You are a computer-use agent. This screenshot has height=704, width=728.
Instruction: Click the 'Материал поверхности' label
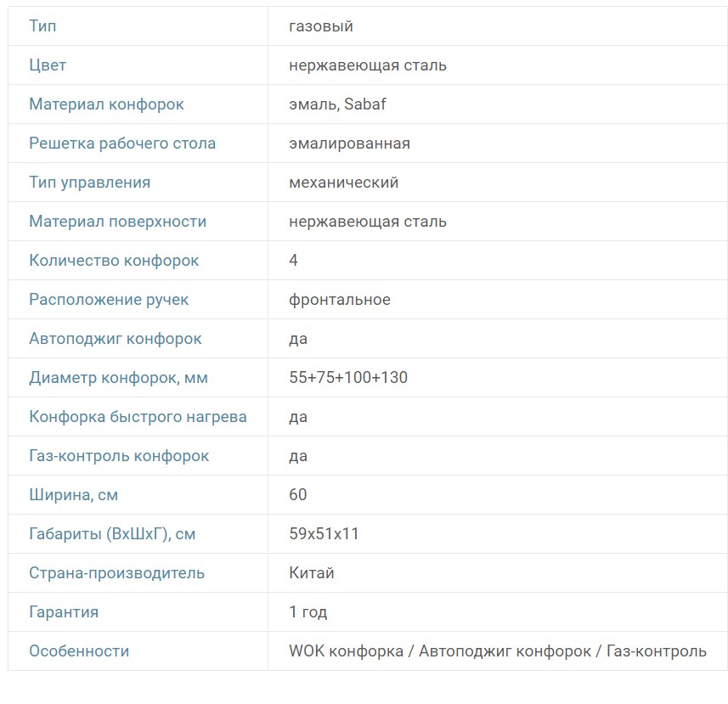point(117,222)
